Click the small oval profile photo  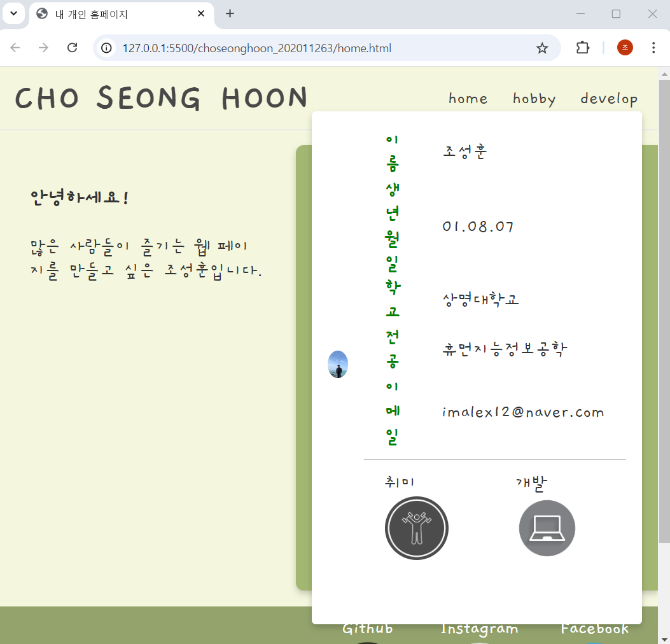pos(338,364)
